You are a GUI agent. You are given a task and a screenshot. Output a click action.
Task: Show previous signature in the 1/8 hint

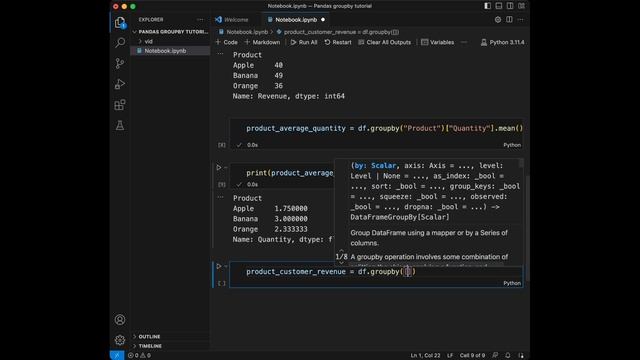pyautogui.click(x=342, y=250)
